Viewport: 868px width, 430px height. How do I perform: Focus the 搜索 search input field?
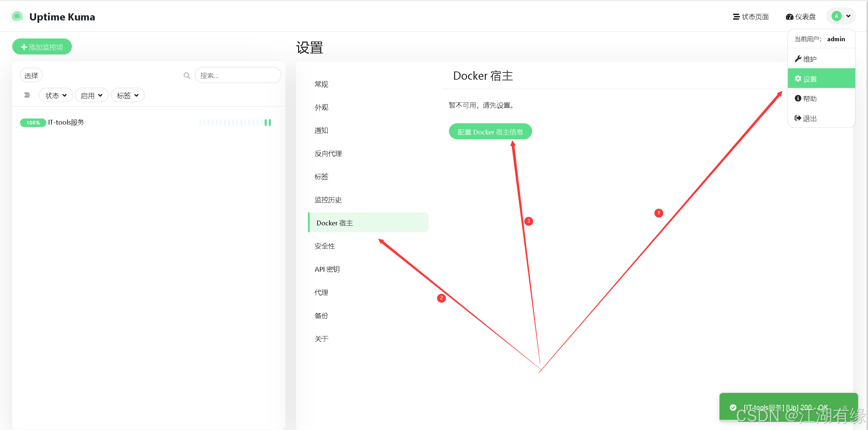238,75
